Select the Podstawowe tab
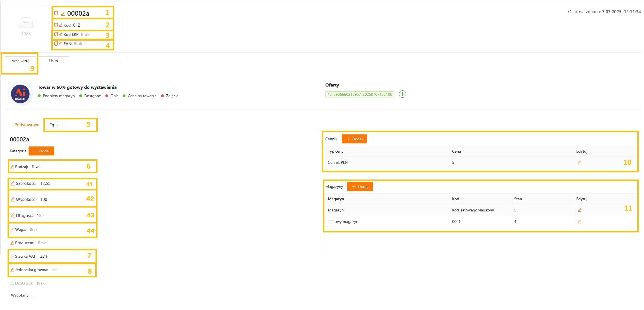This screenshot has width=644, height=310. click(x=27, y=125)
